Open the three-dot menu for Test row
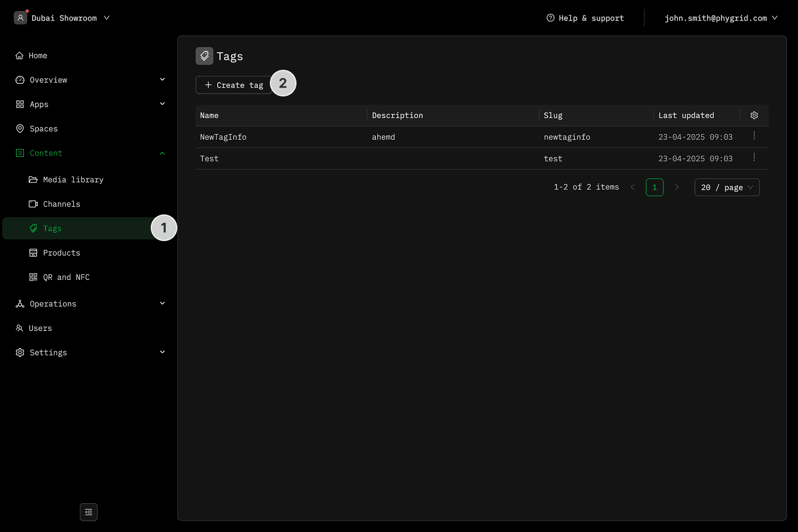The height and width of the screenshot is (532, 798). 754,157
